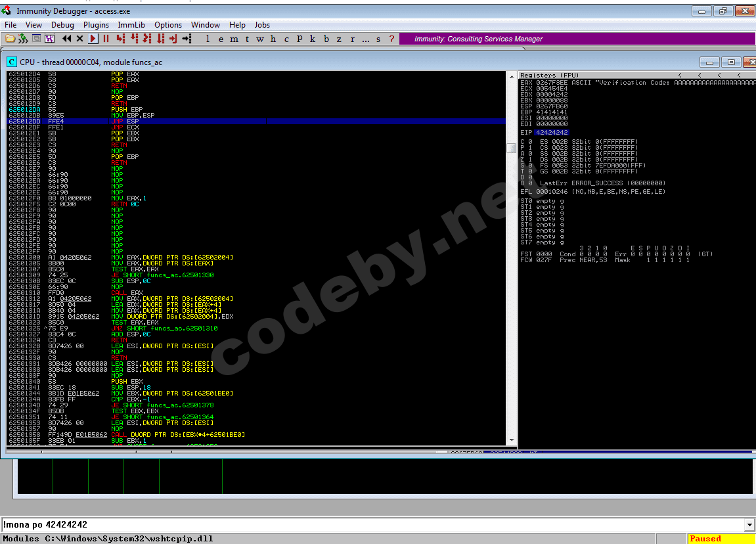Screen dimensions: 756x544
Task: Open References window via 'r' button
Action: click(353, 39)
